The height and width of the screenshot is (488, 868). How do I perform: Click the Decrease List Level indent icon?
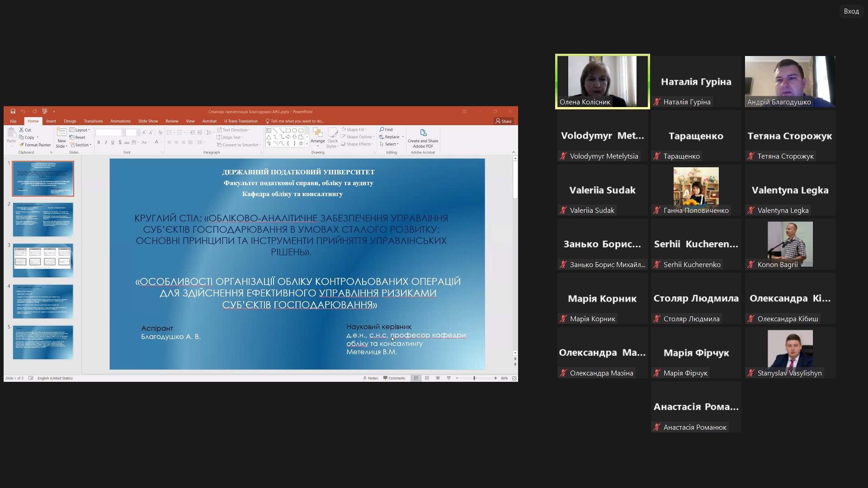point(193,132)
